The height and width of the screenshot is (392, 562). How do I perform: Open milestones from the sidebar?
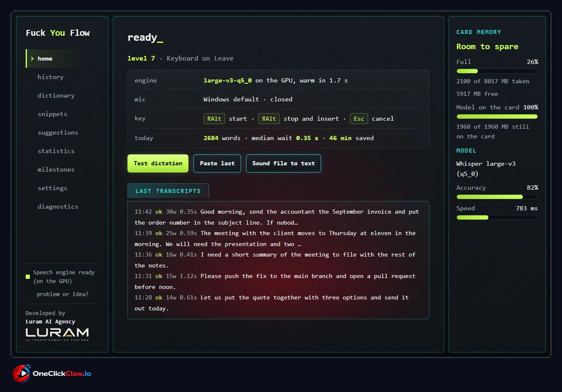tap(56, 170)
